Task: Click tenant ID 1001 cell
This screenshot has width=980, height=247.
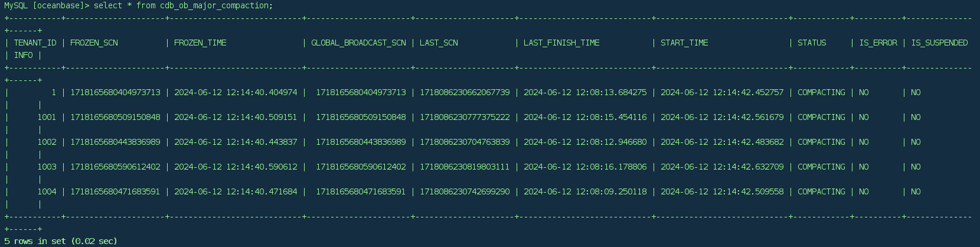Action: tap(47, 117)
